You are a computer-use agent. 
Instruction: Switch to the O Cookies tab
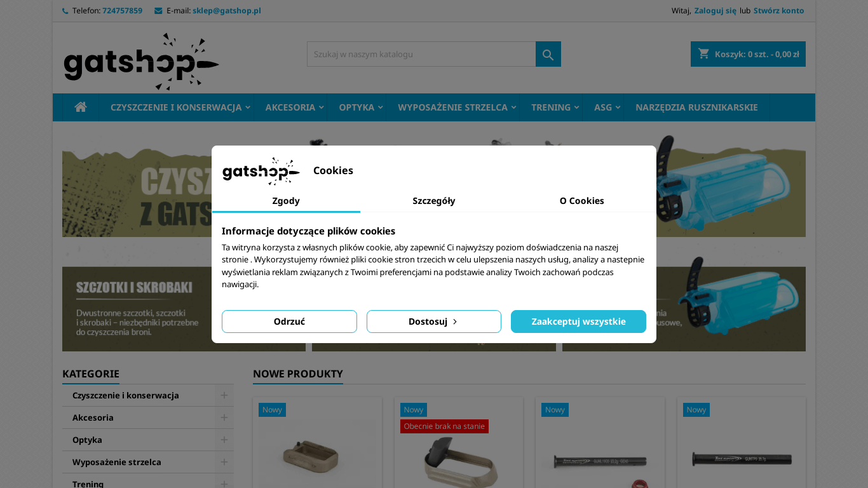click(x=581, y=201)
